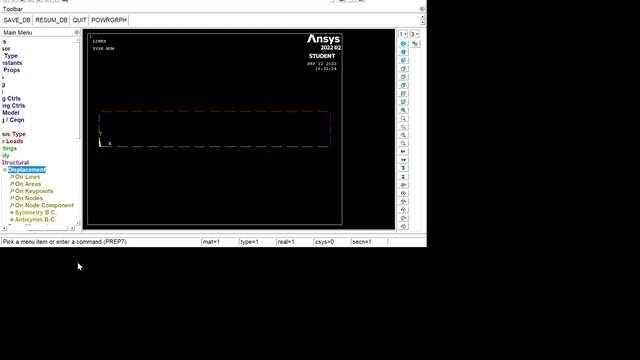Select the Props tree item
Image resolution: width=640 pixels, height=360 pixels.
click(11, 70)
